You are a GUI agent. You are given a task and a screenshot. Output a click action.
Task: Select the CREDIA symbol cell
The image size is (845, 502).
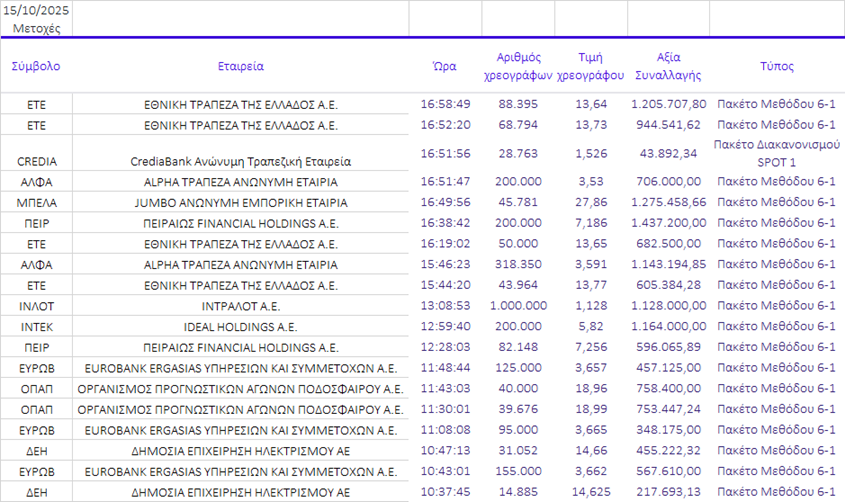tap(36, 162)
